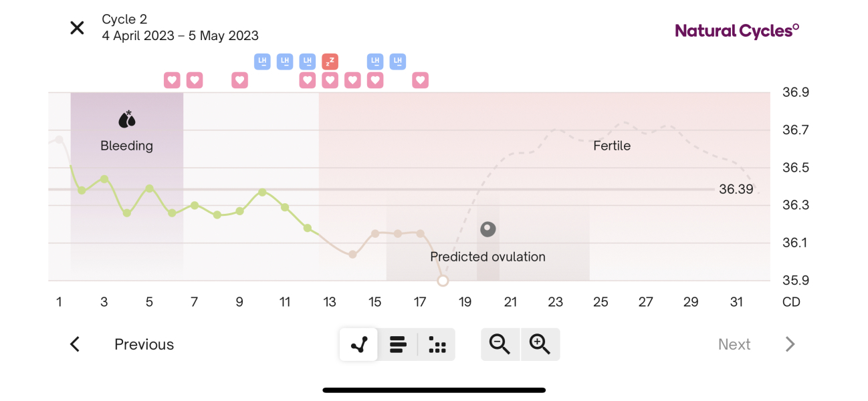Tap the last pink heart icon

(420, 80)
